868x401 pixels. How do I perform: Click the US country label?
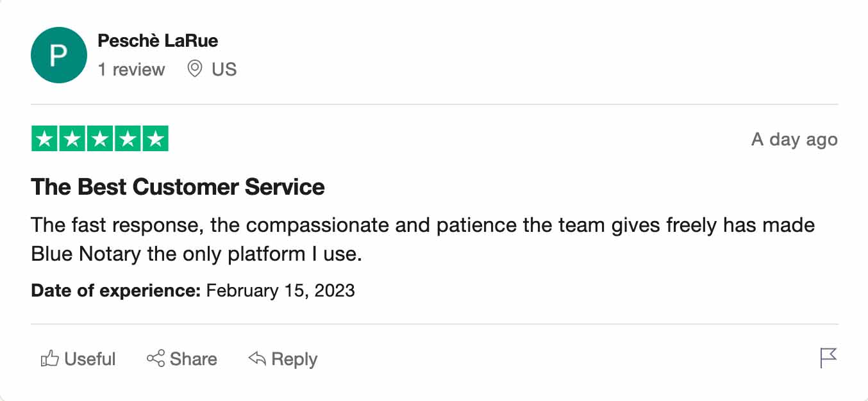pos(224,69)
